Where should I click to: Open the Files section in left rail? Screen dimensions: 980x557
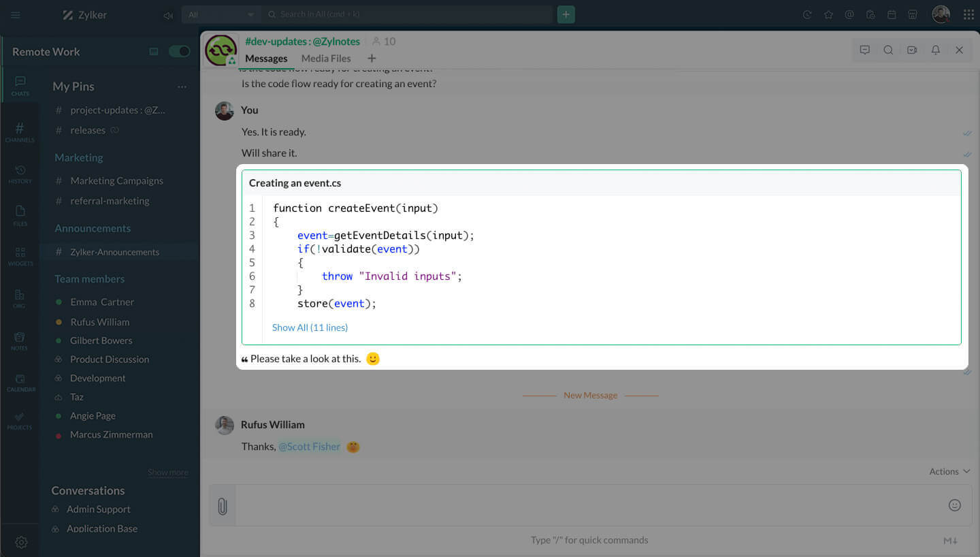(x=20, y=215)
